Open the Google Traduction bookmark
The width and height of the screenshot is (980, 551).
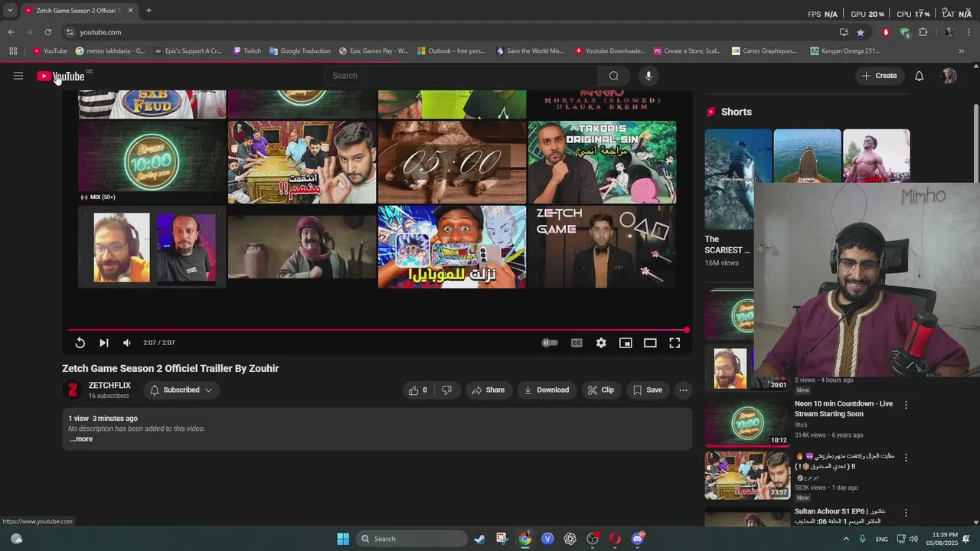[300, 51]
